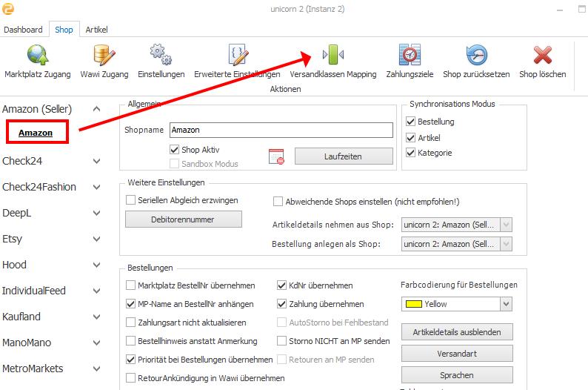Screen dimensions: 588x390
Task: Expand the Check24 group
Action: coord(96,161)
